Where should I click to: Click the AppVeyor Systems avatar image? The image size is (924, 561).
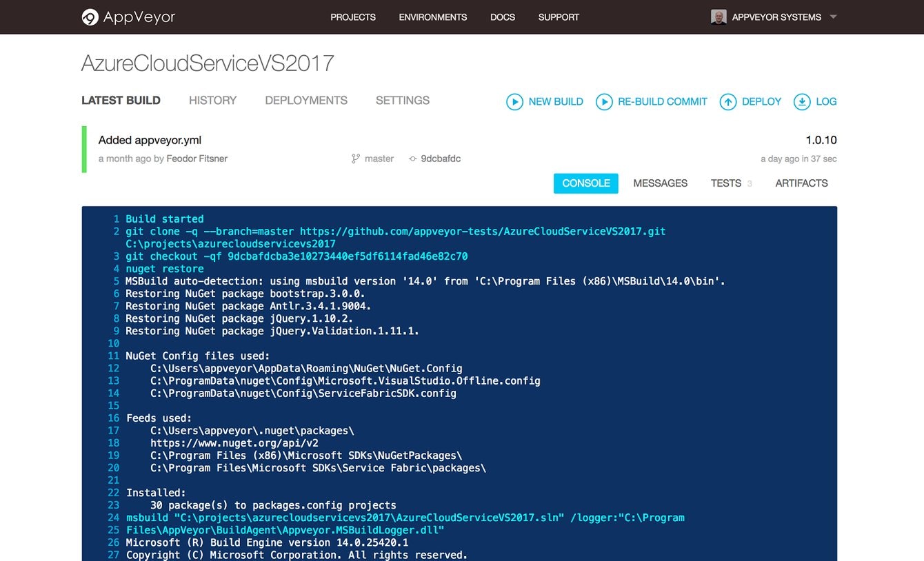[x=719, y=17]
